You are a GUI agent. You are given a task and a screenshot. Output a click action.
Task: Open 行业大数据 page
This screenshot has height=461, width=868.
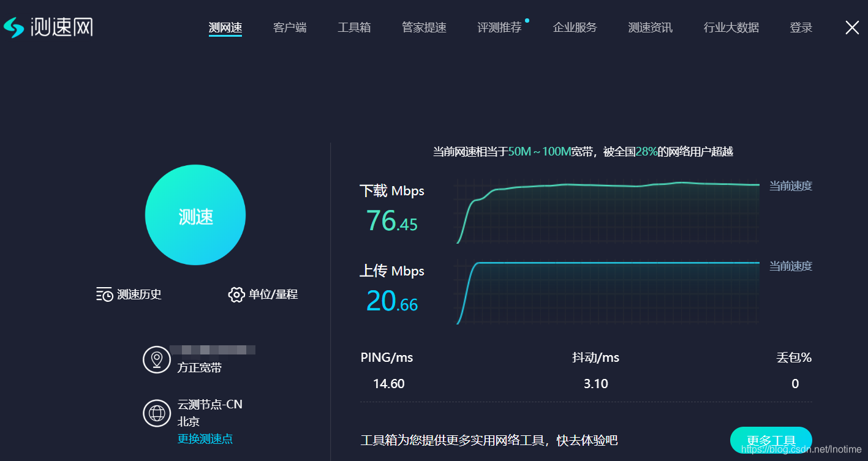tap(731, 28)
